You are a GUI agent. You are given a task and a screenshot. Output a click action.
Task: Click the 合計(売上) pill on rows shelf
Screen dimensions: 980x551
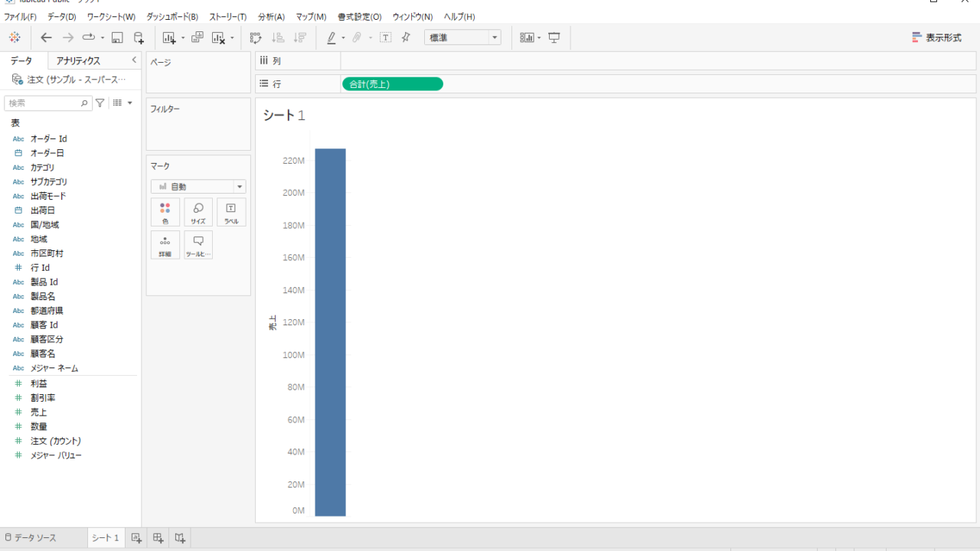point(393,84)
